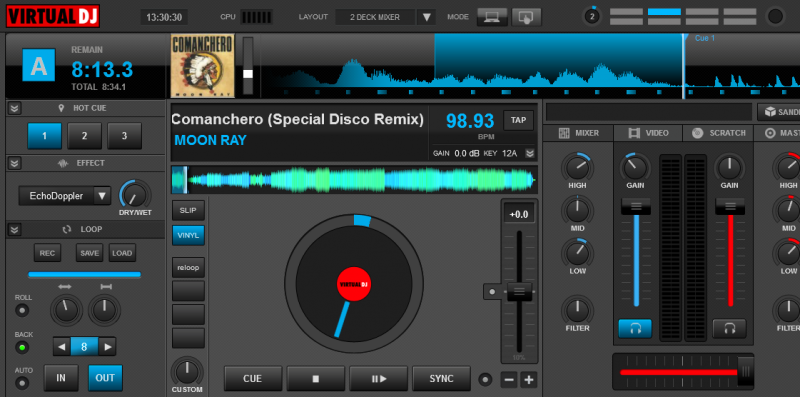Screen dimensions: 800x397
Task: Toggle the VINYL mode button
Action: tap(188, 235)
